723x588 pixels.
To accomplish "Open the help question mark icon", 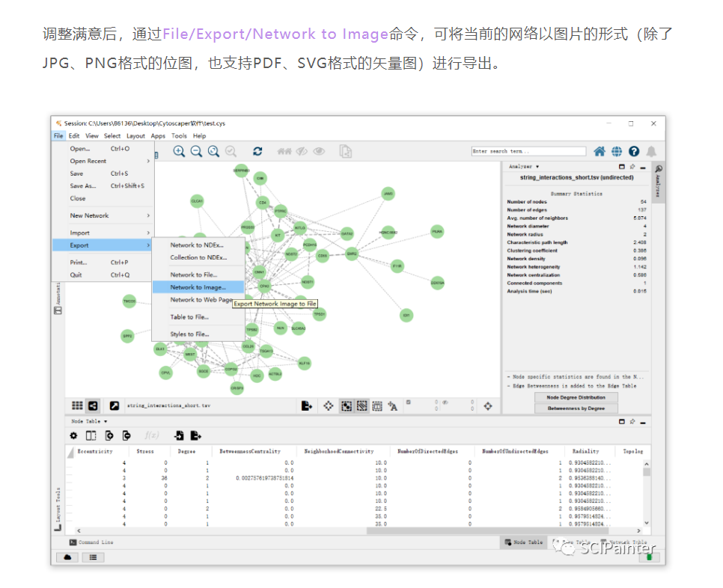I will click(634, 151).
